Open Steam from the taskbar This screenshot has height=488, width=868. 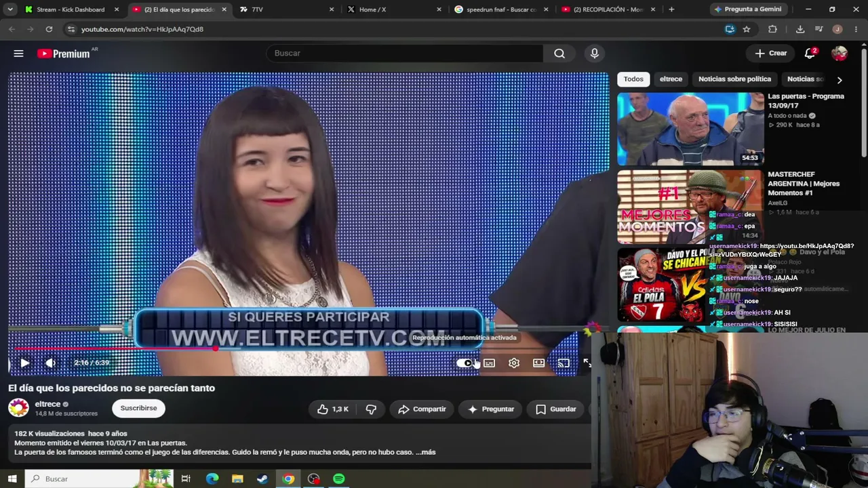[x=262, y=479]
